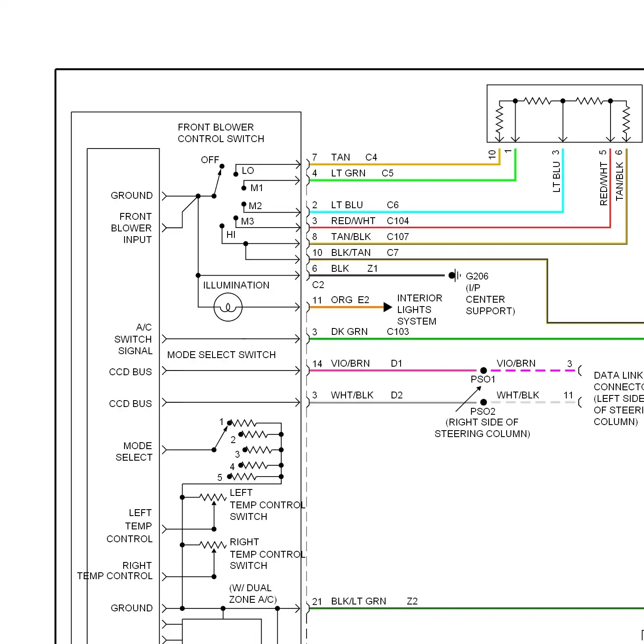Click the 'ORG E2' wire label
The width and height of the screenshot is (644, 644).
(350, 300)
